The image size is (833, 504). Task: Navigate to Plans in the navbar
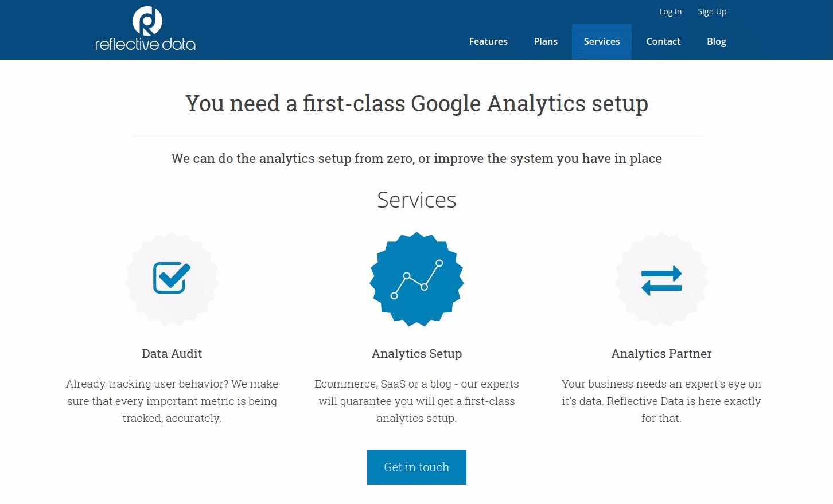546,41
